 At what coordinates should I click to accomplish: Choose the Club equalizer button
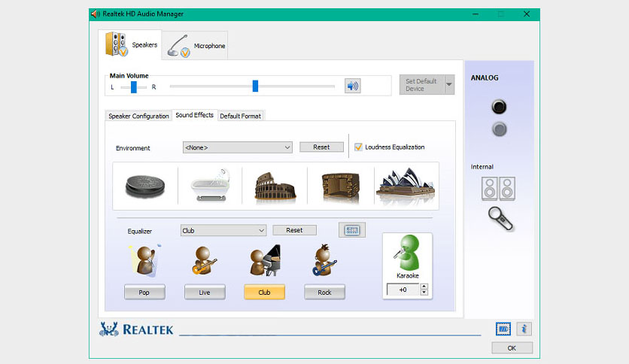pyautogui.click(x=264, y=293)
